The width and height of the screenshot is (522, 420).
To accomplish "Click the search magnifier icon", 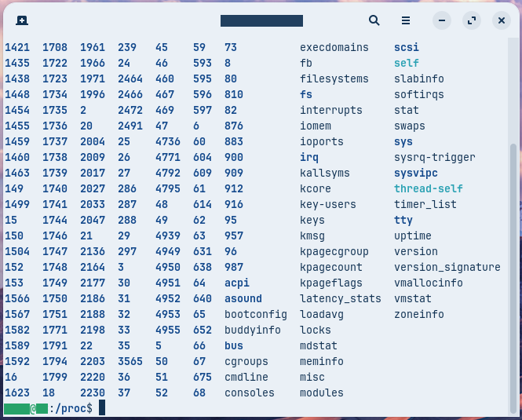I will pos(374,20).
